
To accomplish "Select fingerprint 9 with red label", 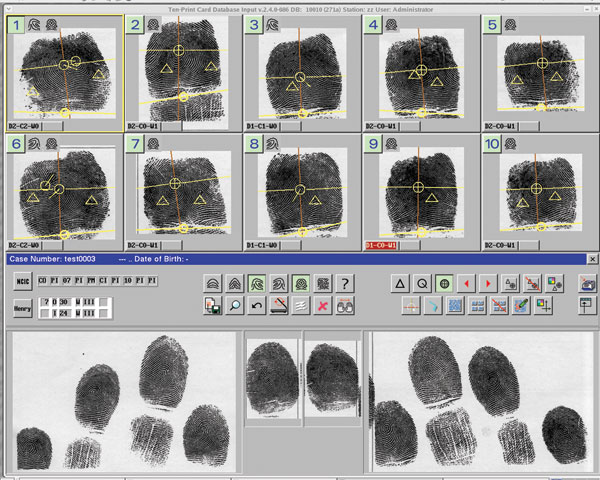I will click(x=421, y=190).
